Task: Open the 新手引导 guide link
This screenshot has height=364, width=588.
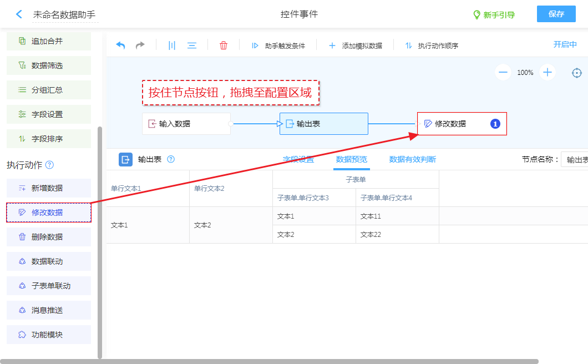Action: click(x=494, y=15)
